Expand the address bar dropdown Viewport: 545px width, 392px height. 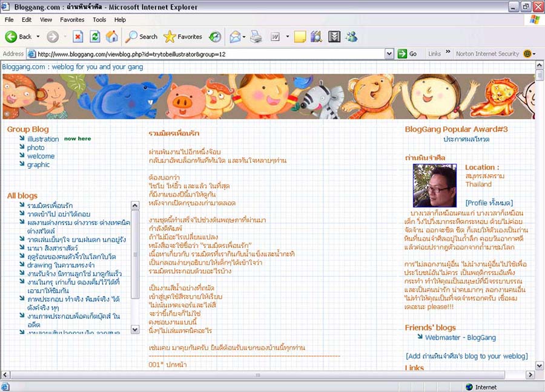pyautogui.click(x=389, y=54)
